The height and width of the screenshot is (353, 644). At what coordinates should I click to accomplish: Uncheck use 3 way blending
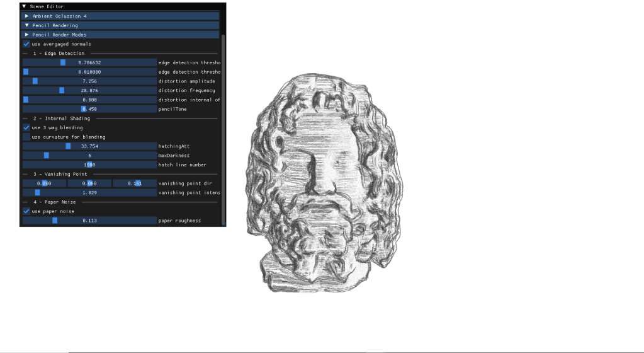(x=26, y=127)
